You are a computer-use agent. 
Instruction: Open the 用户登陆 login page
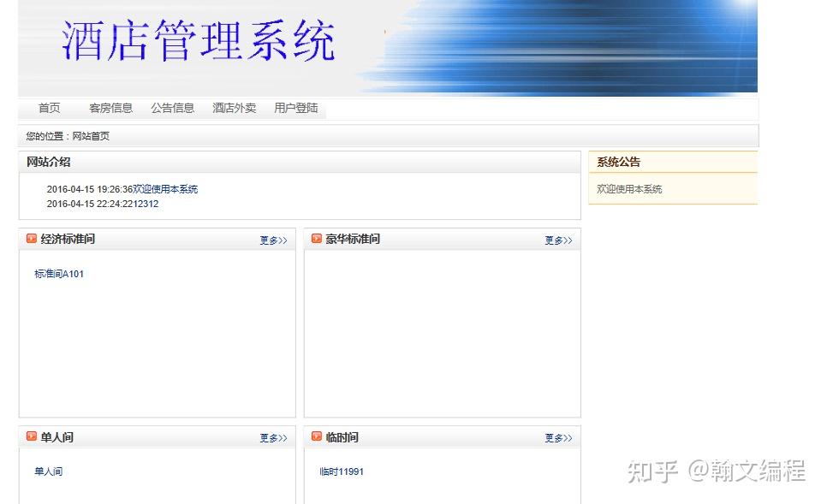295,108
